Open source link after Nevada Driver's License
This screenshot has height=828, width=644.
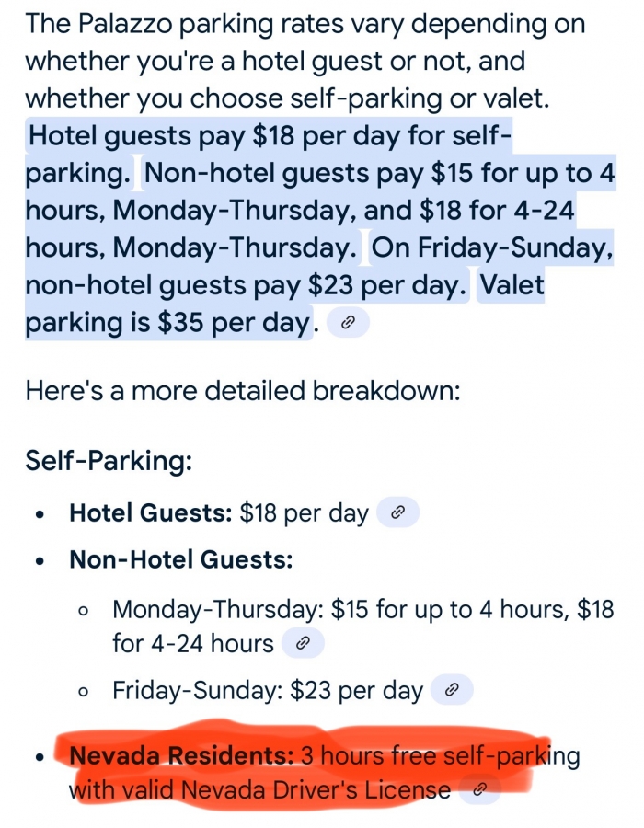point(479,789)
